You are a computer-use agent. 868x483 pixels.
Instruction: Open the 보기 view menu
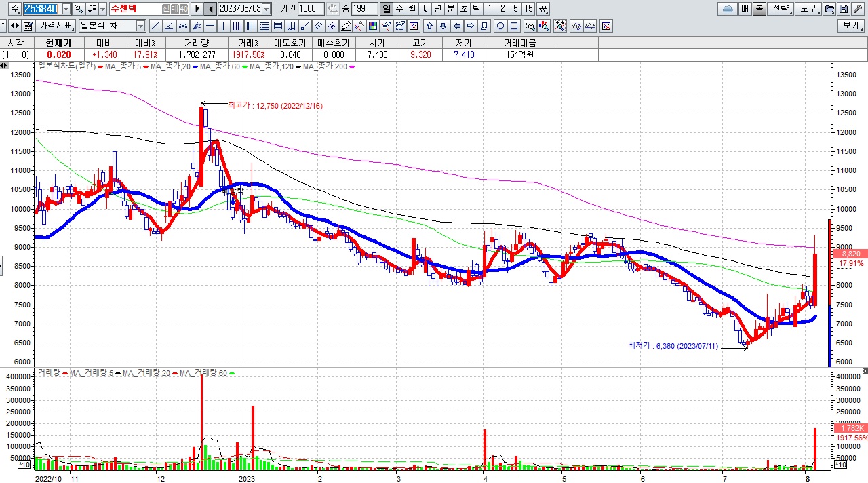(x=850, y=26)
